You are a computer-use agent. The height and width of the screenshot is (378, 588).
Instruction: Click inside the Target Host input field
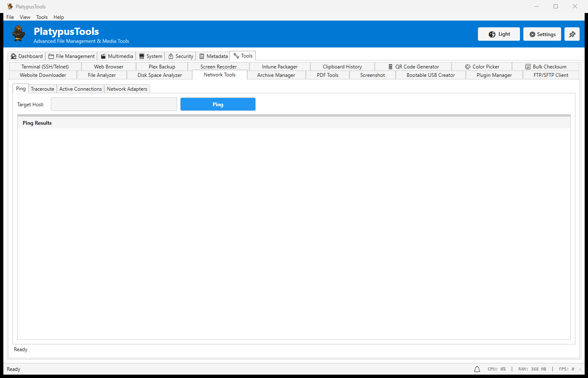click(113, 104)
